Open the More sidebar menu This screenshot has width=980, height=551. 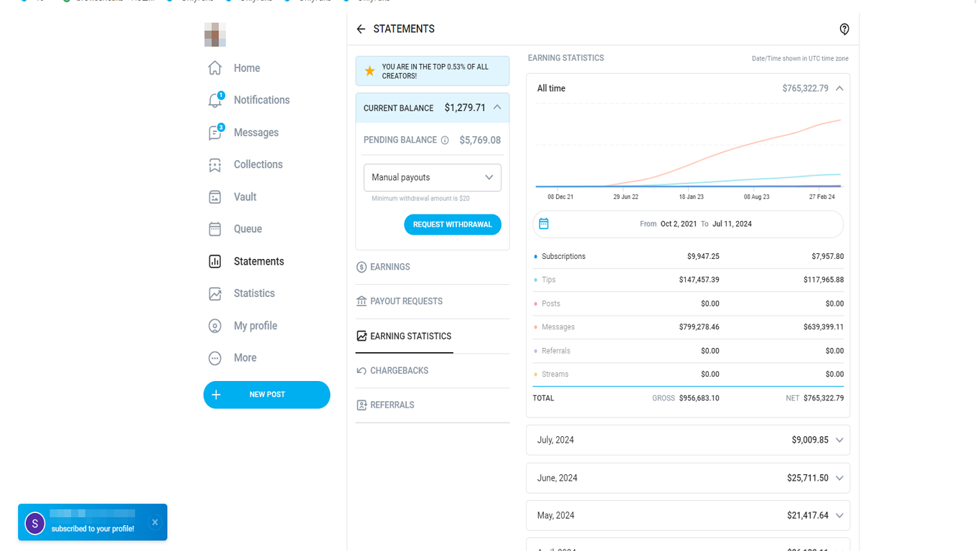coord(232,358)
